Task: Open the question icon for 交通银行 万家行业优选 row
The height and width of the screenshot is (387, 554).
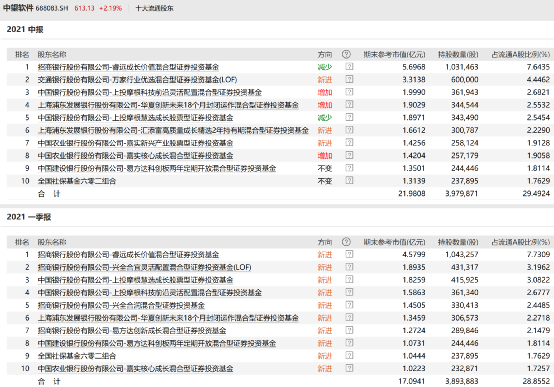Action: (x=349, y=79)
